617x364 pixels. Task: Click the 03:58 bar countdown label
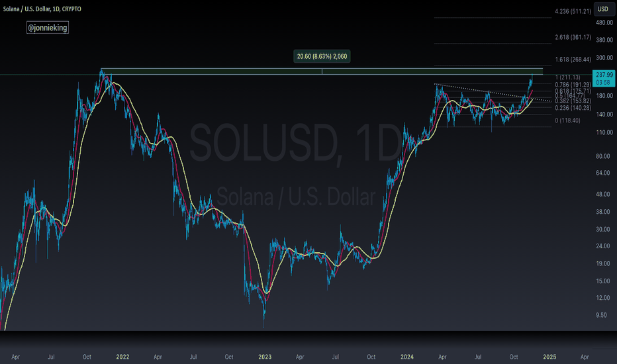[603, 82]
